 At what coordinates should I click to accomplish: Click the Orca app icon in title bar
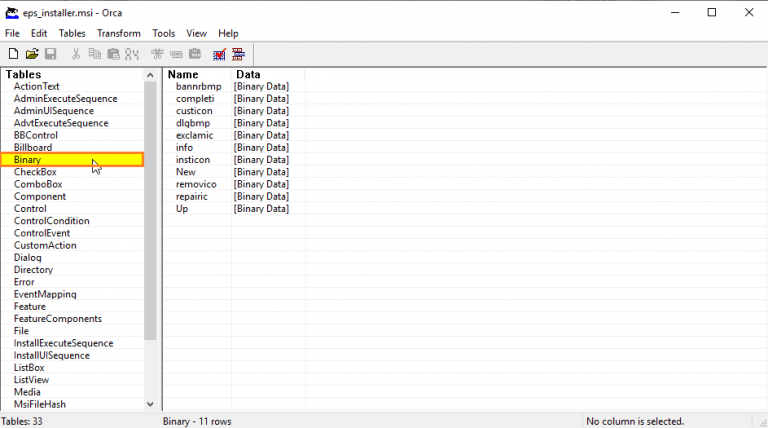pos(12,13)
